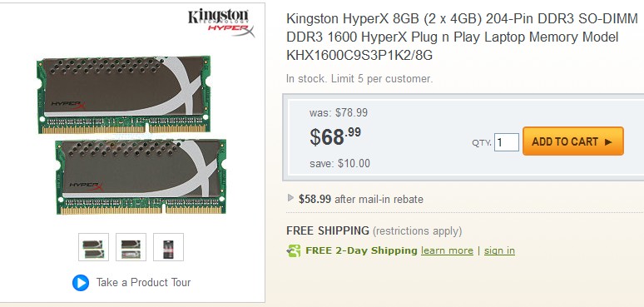Click the sign in link
Viewport: 644px width, 307px height.
click(x=499, y=250)
